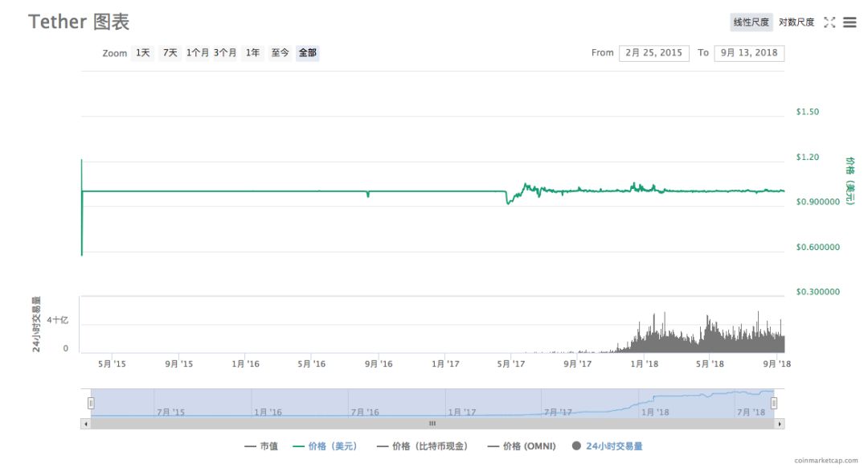Click the $1.20 price axis label
The image size is (868, 468).
pos(807,158)
